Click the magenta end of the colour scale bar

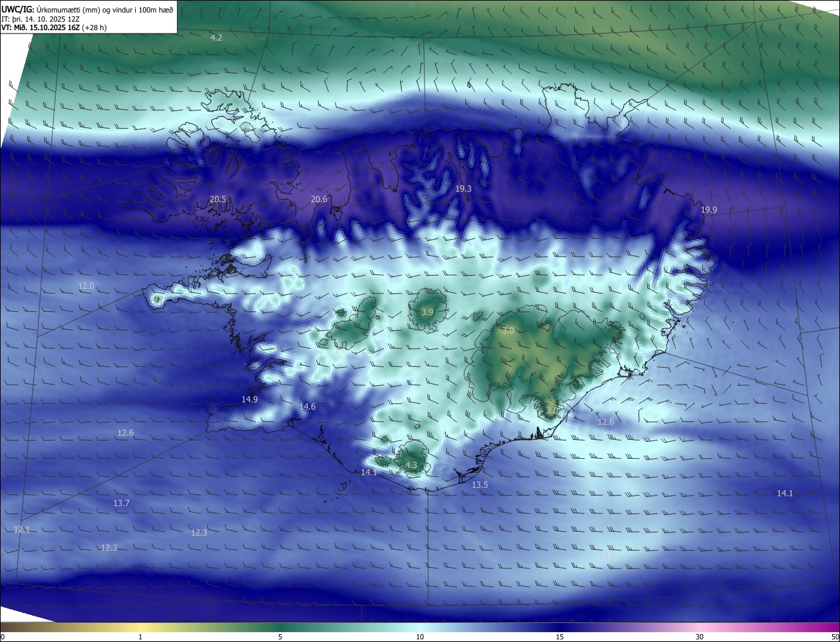pyautogui.click(x=833, y=627)
